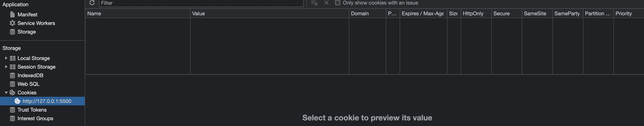Click the Filter cookies input field
The height and width of the screenshot is (126, 644).
click(201, 3)
